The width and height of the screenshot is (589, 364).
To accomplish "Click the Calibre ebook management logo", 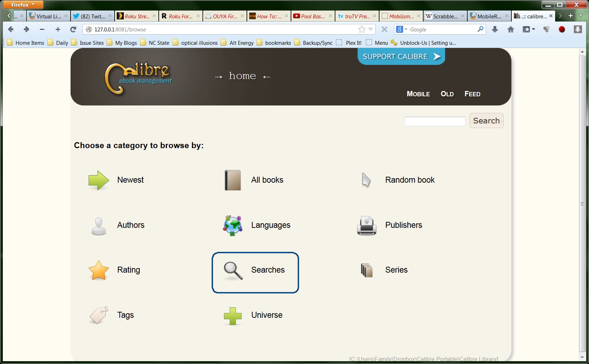I will tap(138, 78).
